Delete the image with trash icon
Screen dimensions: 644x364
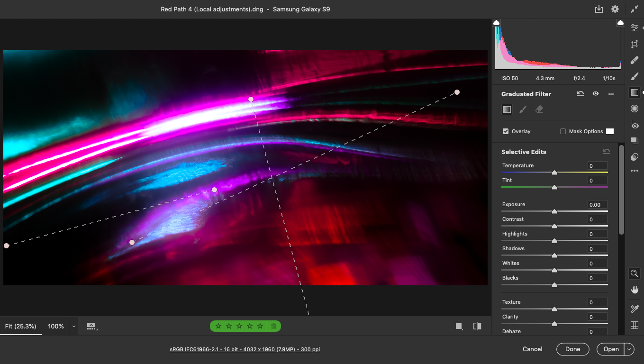click(273, 326)
